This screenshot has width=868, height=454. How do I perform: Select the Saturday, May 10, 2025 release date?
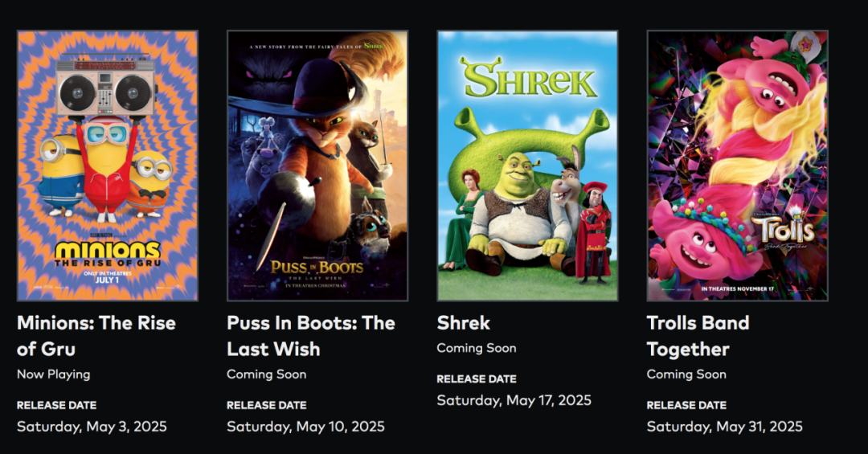[305, 427]
